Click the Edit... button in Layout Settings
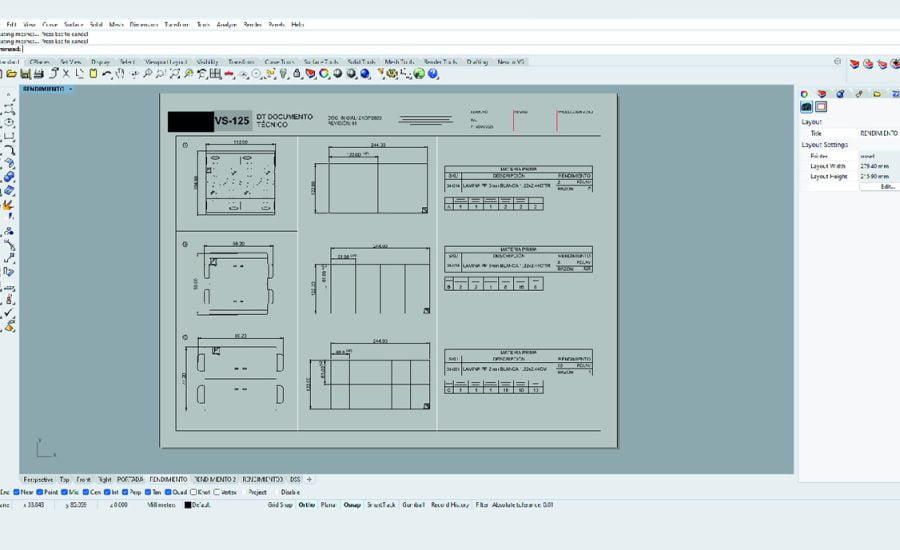The width and height of the screenshot is (900, 550). tap(887, 187)
